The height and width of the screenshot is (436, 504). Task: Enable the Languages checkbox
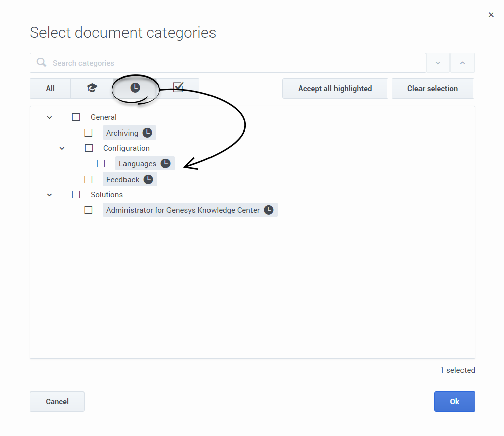(x=101, y=164)
